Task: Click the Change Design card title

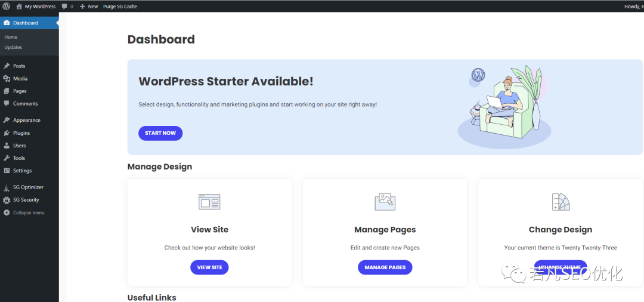Action: (561, 230)
